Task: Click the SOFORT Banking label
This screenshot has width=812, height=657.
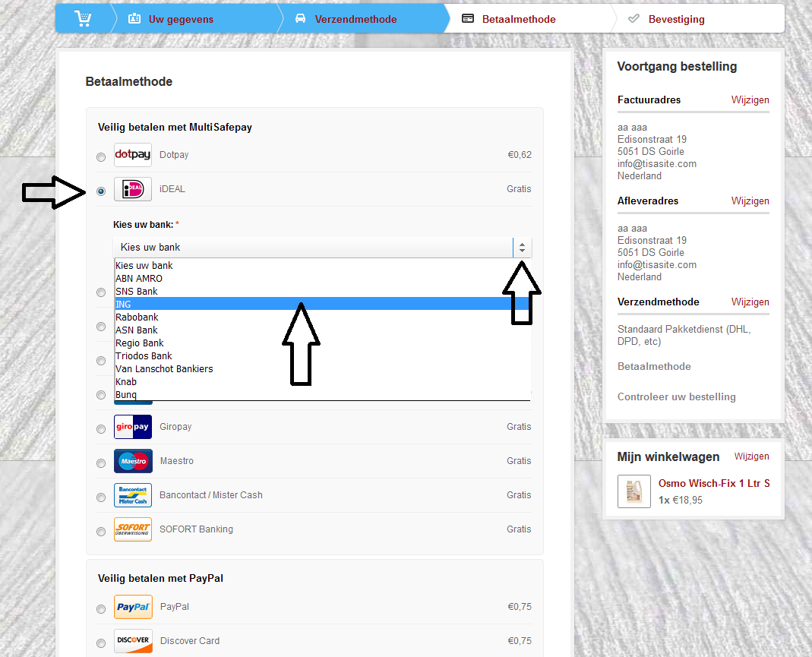Action: [196, 529]
